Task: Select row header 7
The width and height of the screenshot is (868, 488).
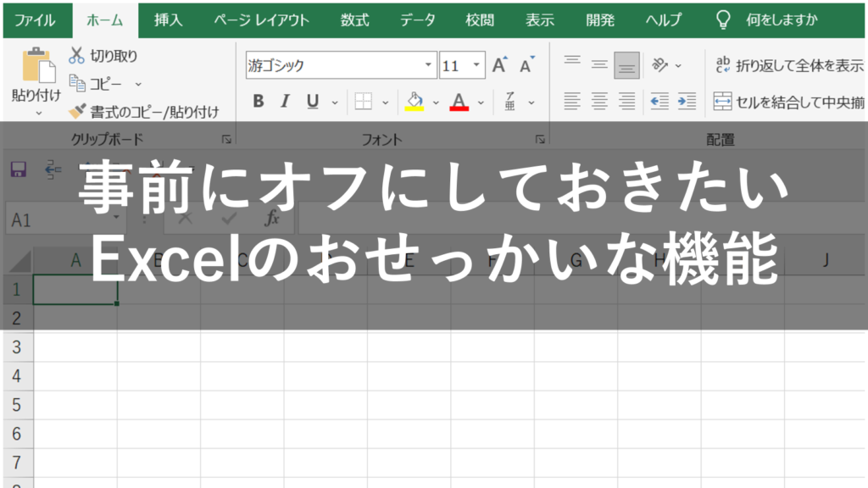Action: coord(17,463)
